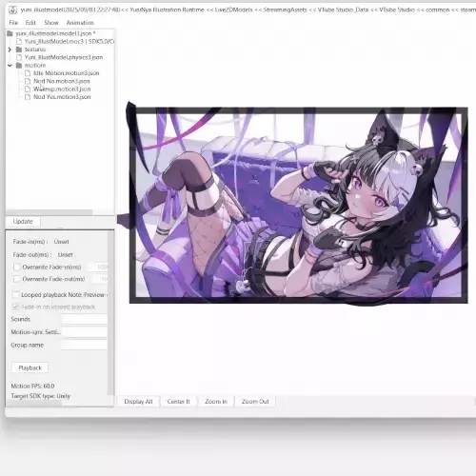The image size is (476, 476).
Task: Enable Overwrite Fade-in(ms) checkbox
Action: click(x=16, y=268)
